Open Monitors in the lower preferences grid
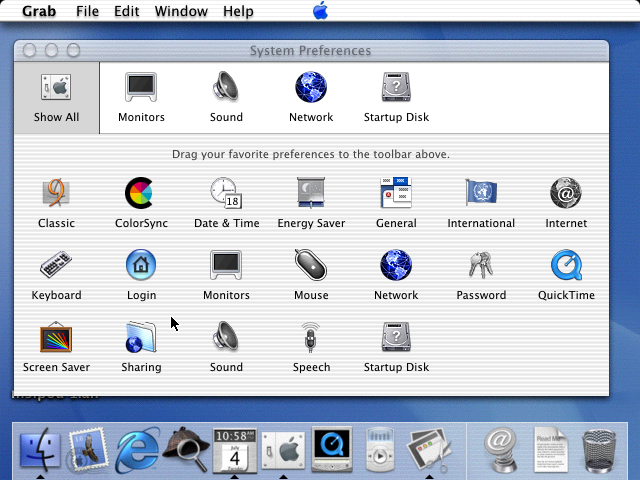Screen dimensions: 640x480 click(227, 275)
